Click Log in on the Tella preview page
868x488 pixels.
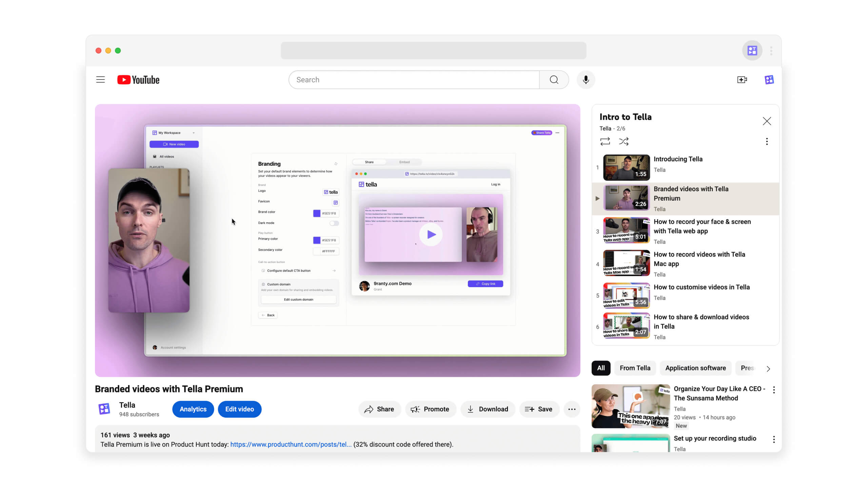click(495, 184)
